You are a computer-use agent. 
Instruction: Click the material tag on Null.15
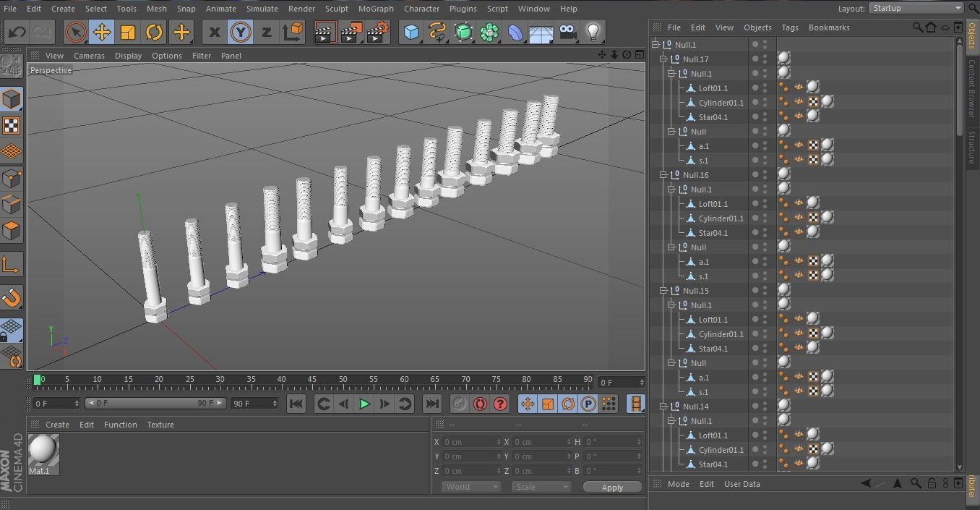click(784, 289)
